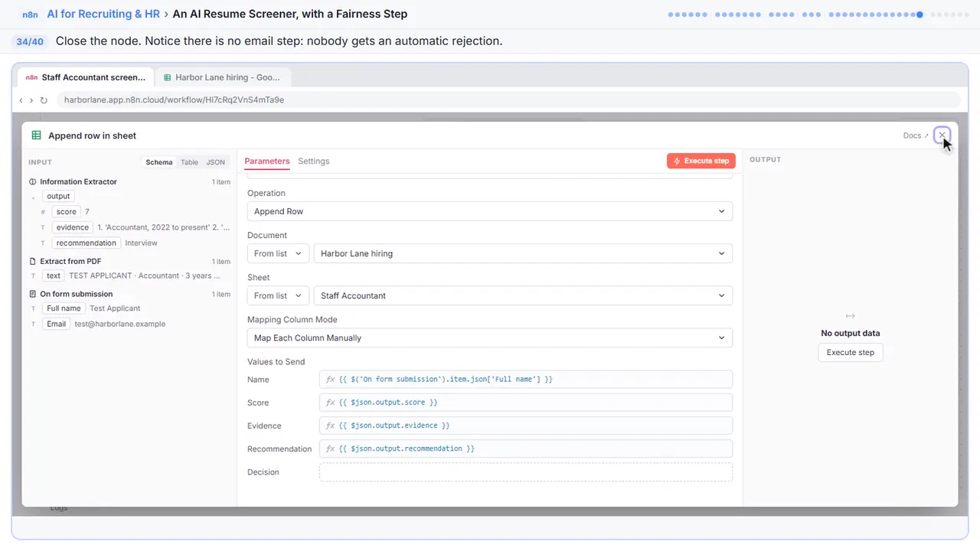Click the recommendation field pill in the input schema

coord(86,243)
